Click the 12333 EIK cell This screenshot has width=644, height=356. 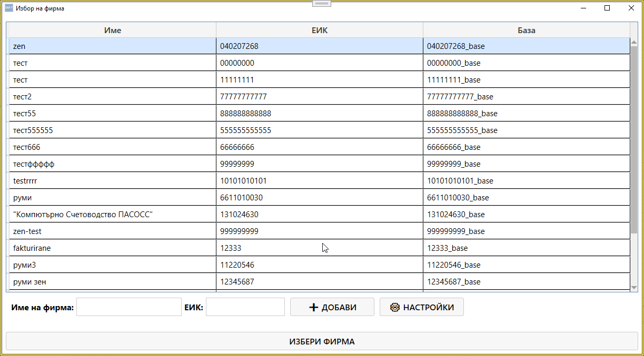pyautogui.click(x=320, y=248)
